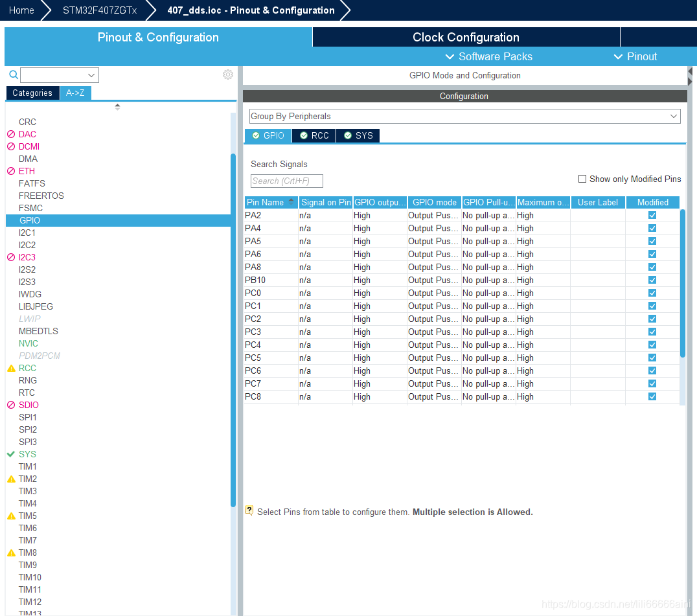Select the TIM1 category
The width and height of the screenshot is (697, 616).
28,466
